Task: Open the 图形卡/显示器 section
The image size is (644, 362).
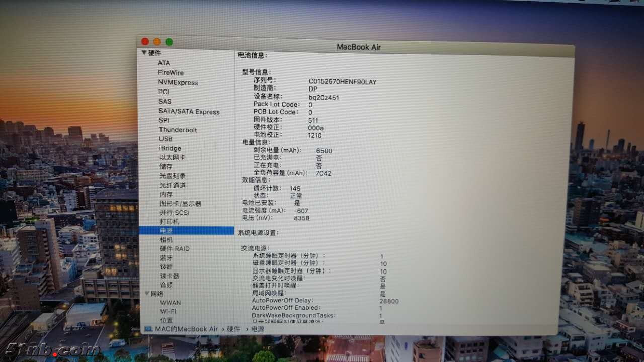Action: (x=180, y=203)
